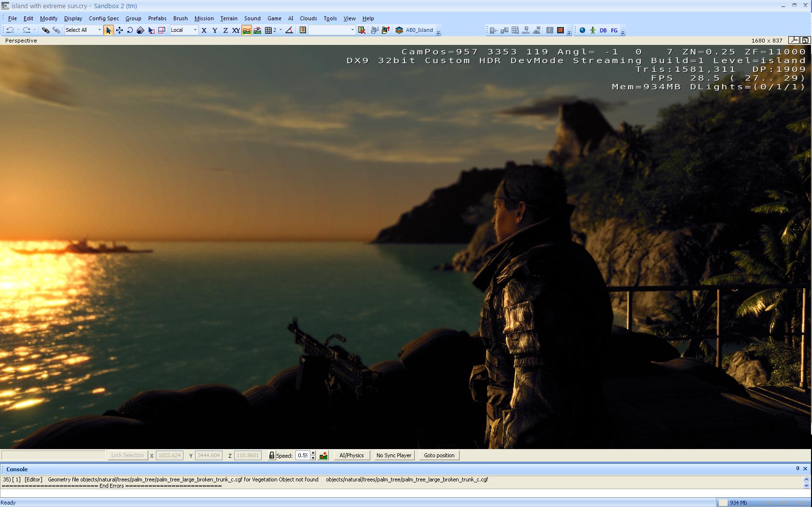This screenshot has width=812, height=507.
Task: Pin the Console panel
Action: point(798,469)
